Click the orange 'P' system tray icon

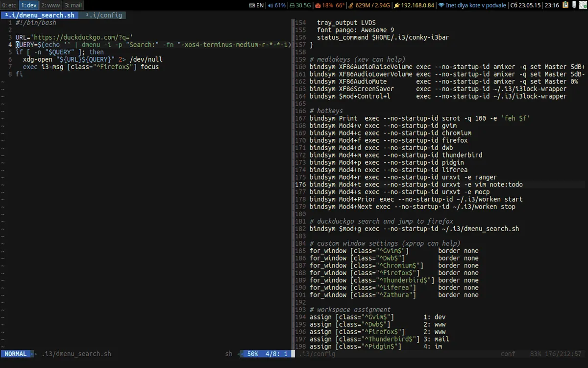(x=565, y=5)
